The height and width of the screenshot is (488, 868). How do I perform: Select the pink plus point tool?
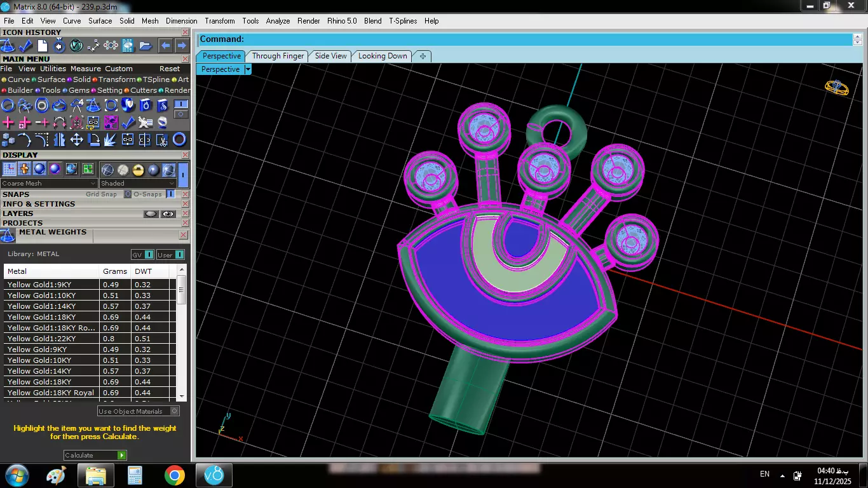click(8, 122)
